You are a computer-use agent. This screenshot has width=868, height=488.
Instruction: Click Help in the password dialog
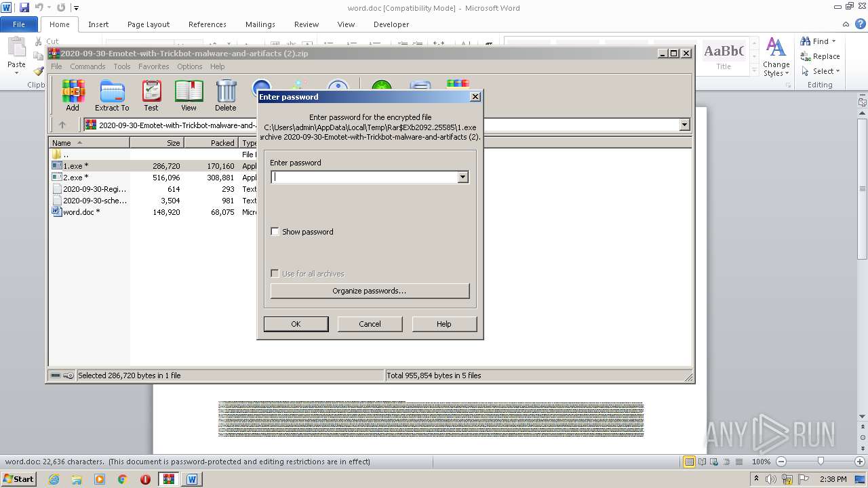click(444, 324)
